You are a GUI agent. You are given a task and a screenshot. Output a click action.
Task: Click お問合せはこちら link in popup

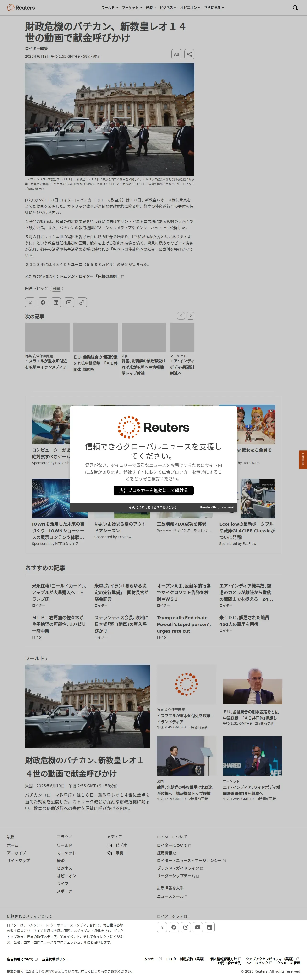165,507
